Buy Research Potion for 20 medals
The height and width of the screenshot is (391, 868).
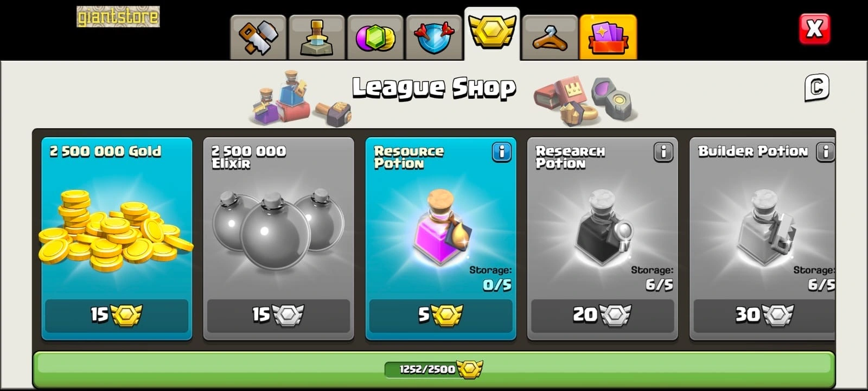602,315
